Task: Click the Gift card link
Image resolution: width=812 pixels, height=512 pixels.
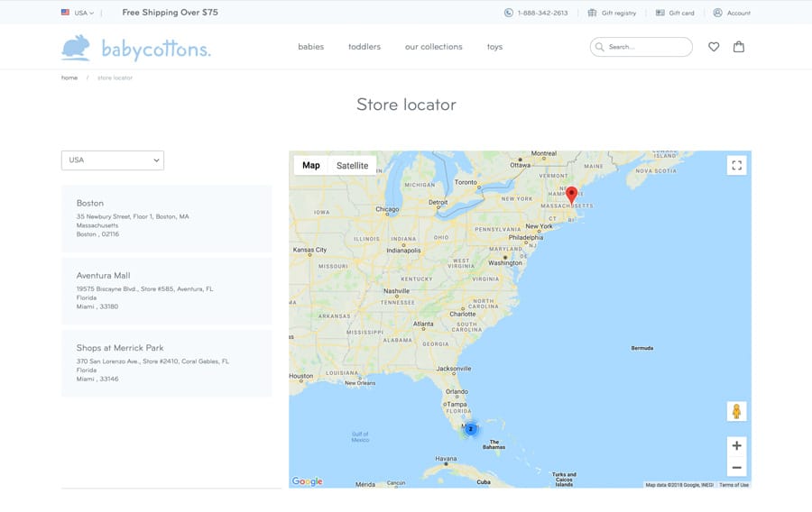Action: click(681, 13)
